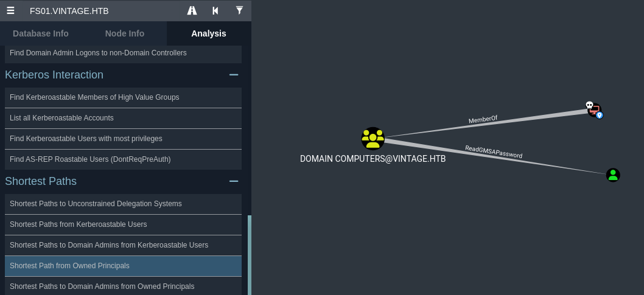The image size is (644, 295).
Task: Run Find AS-REP Roastable Users query
Action: [x=90, y=159]
